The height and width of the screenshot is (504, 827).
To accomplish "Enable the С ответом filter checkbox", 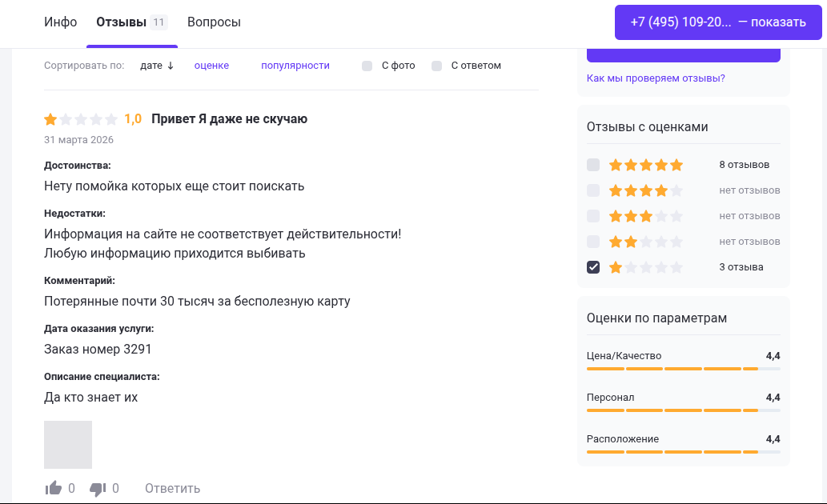I will [x=437, y=66].
